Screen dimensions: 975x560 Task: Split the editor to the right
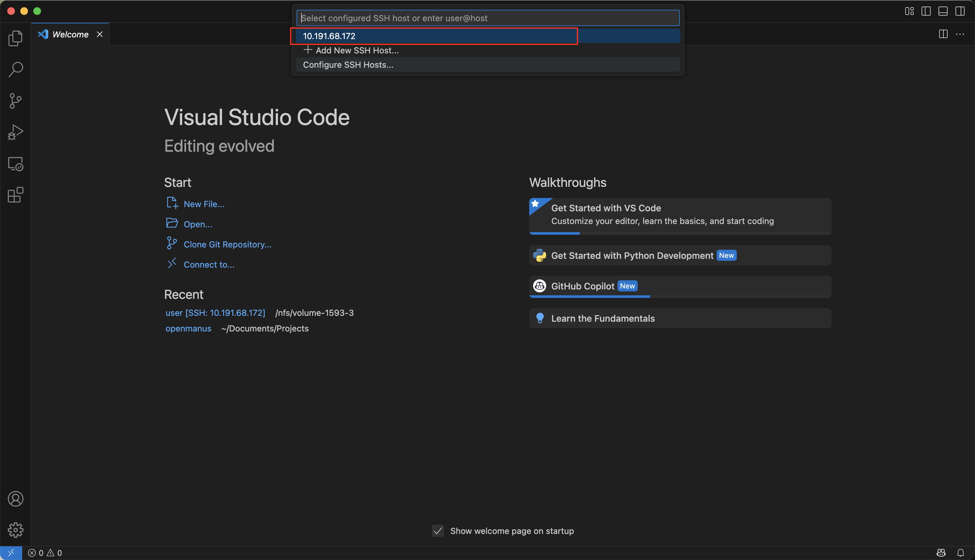pos(943,34)
